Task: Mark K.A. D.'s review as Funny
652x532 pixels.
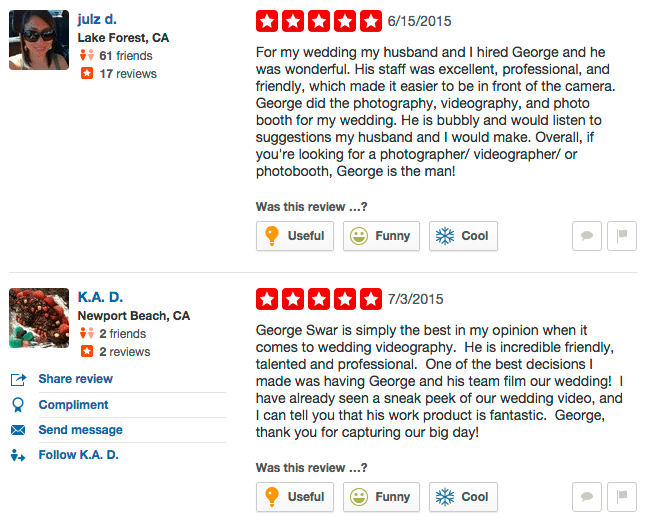Action: click(x=381, y=497)
